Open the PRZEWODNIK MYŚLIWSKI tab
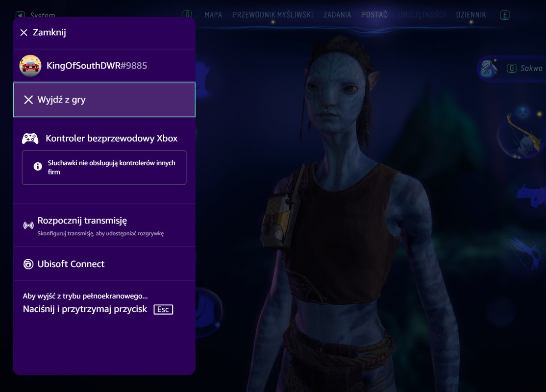 click(273, 15)
